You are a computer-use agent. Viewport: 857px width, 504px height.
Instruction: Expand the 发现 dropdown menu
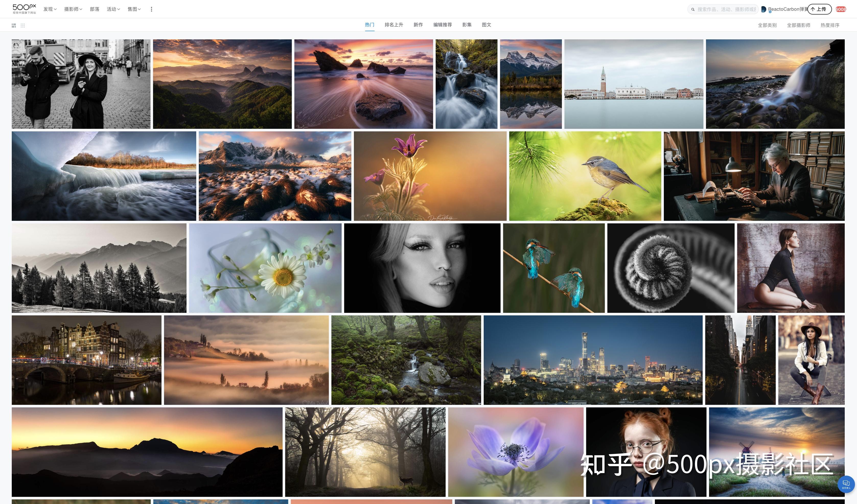tap(50, 9)
